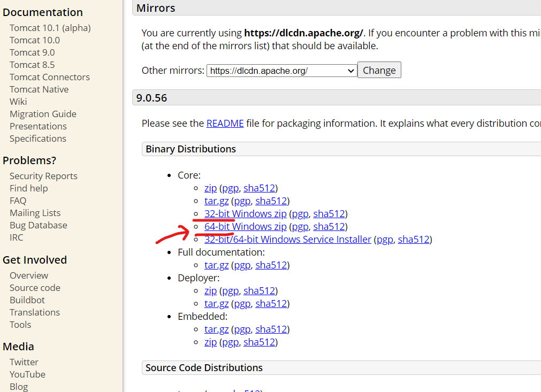Open Translations page
This screenshot has height=392, width=541.
click(34, 312)
